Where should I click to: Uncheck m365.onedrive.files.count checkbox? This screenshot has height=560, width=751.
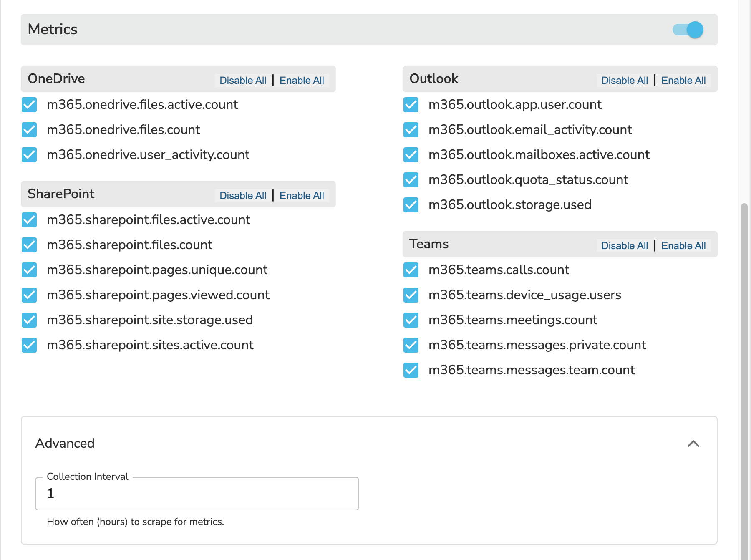click(29, 130)
